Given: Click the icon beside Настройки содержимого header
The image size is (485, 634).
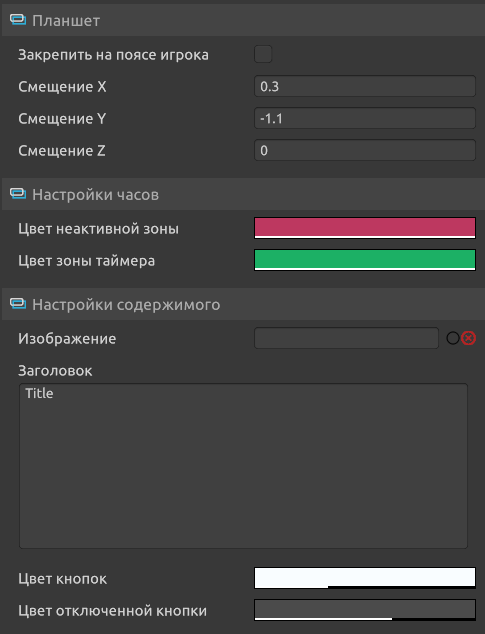Looking at the screenshot, I should pyautogui.click(x=18, y=304).
